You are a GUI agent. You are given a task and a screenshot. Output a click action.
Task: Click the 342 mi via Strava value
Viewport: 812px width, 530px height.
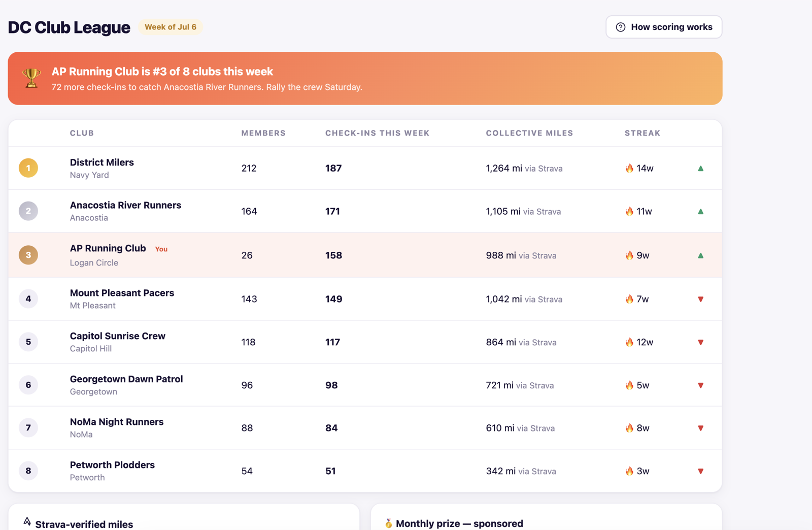click(521, 471)
